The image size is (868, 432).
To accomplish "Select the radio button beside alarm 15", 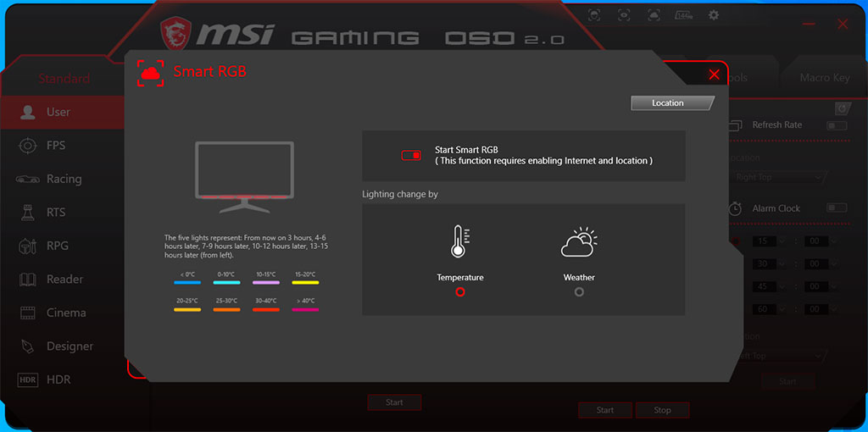I will point(735,241).
